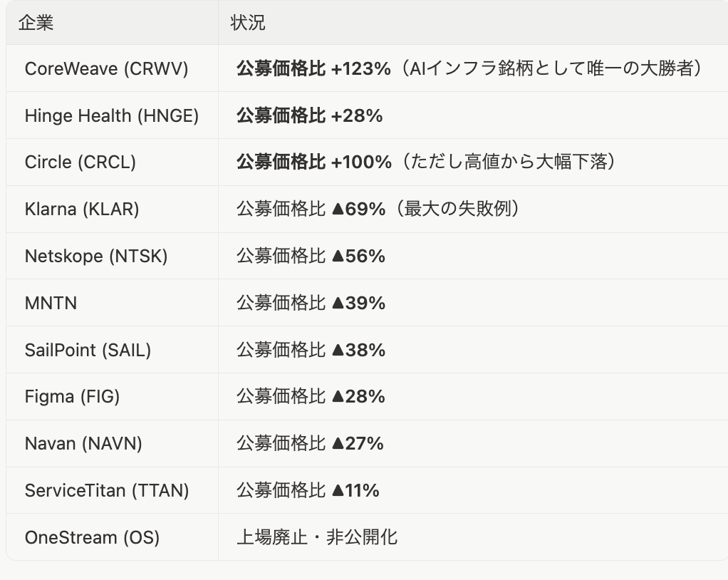Click CoreWeave's 公募価格比 +123% status
The width and height of the screenshot is (728, 580).
[313, 68]
